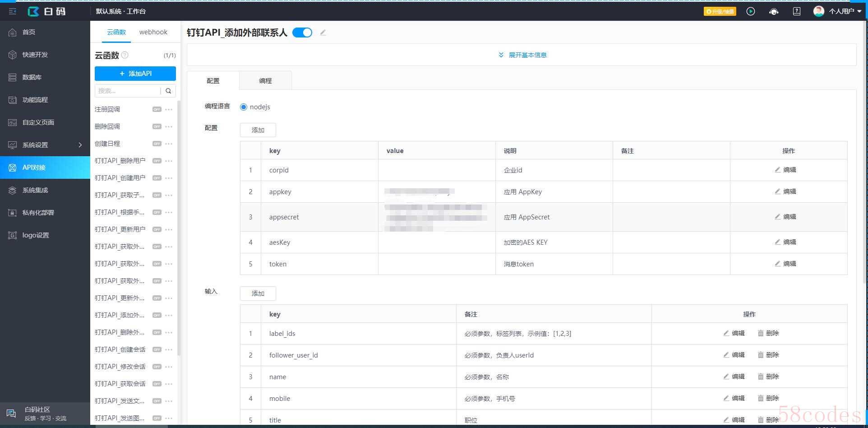Click the 添加API button
The height and width of the screenshot is (428, 868).
coord(135,74)
